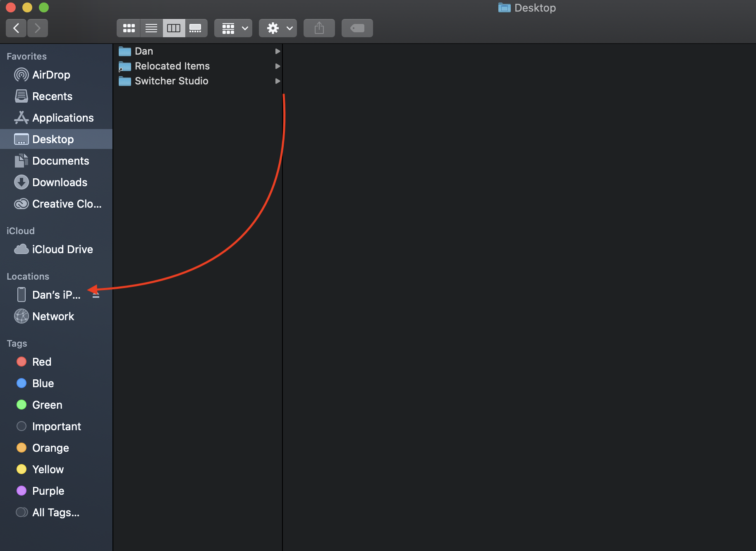The height and width of the screenshot is (551, 756).
Task: Switch to icon view
Action: pos(129,28)
